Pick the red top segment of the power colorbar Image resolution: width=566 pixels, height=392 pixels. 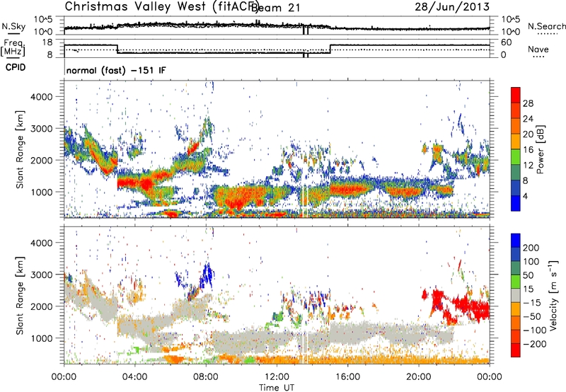pos(516,95)
